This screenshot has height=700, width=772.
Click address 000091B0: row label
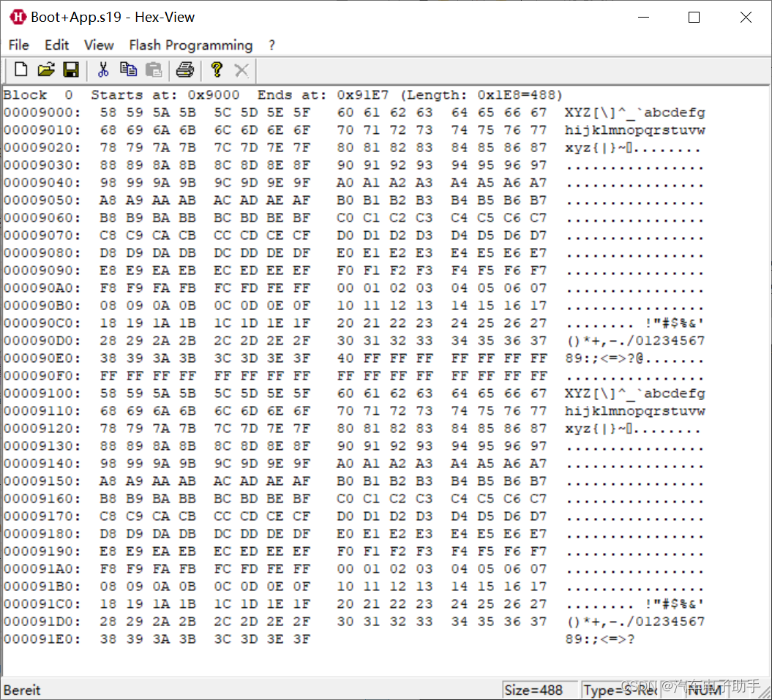(42, 587)
